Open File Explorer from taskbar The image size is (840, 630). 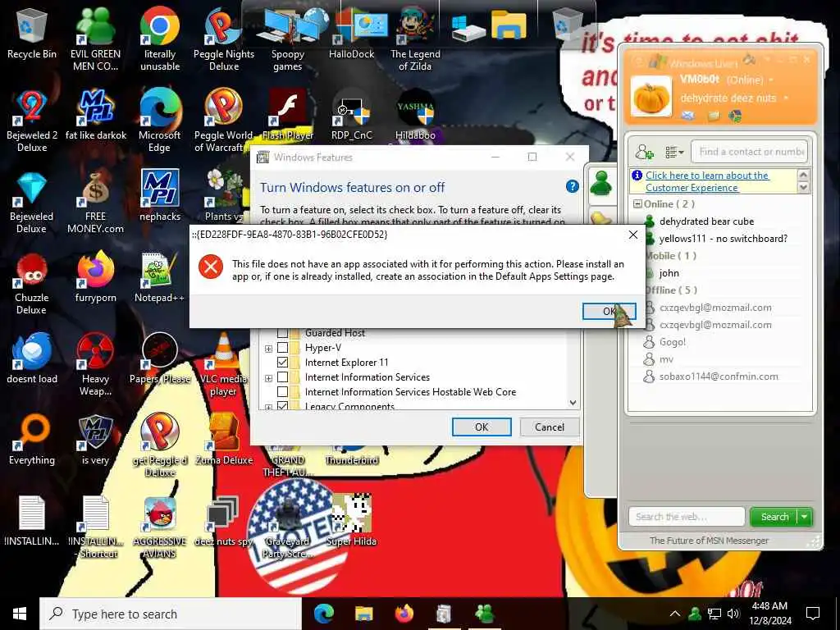tap(363, 614)
